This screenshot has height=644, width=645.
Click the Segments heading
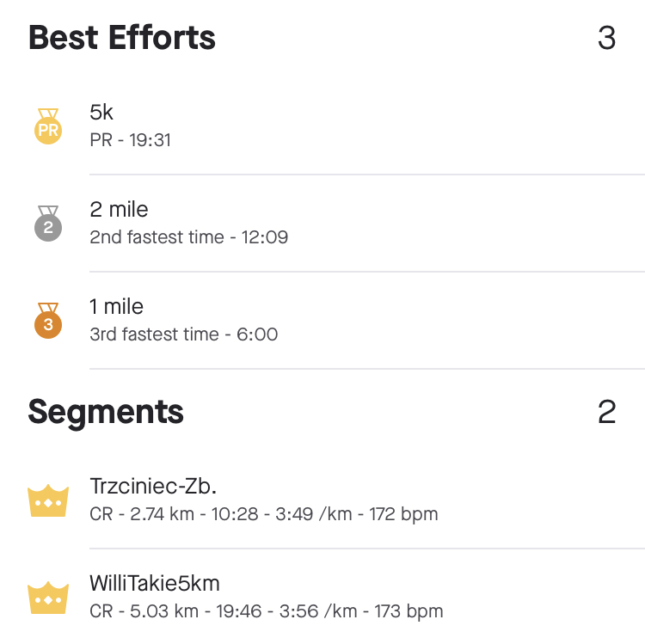pyautogui.click(x=106, y=412)
